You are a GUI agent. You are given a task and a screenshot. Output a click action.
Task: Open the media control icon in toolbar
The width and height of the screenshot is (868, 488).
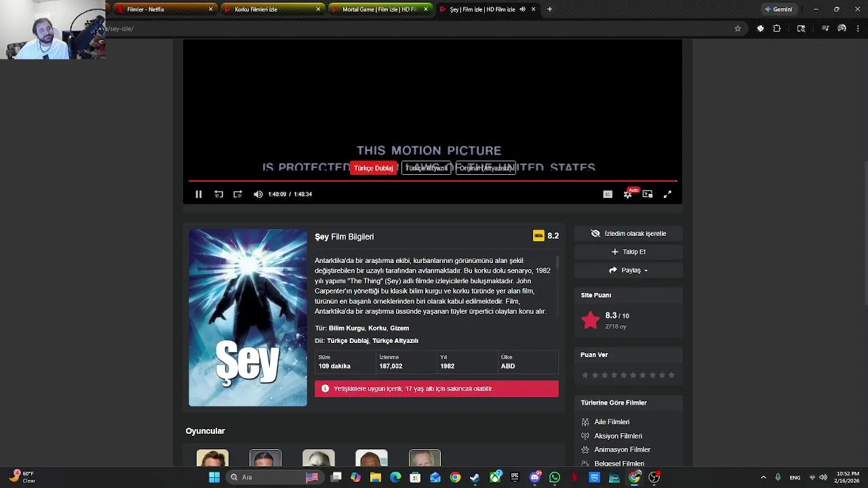pyautogui.click(x=825, y=28)
